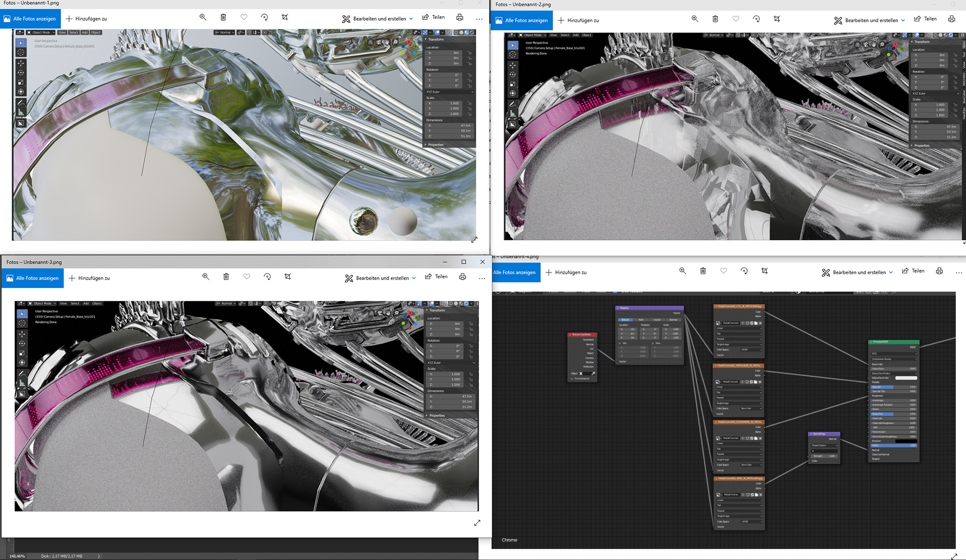The height and width of the screenshot is (560, 966).
Task: Open 'Bearbeiten und erstellen' dropdown in Unbenannt-4
Action: [857, 272]
